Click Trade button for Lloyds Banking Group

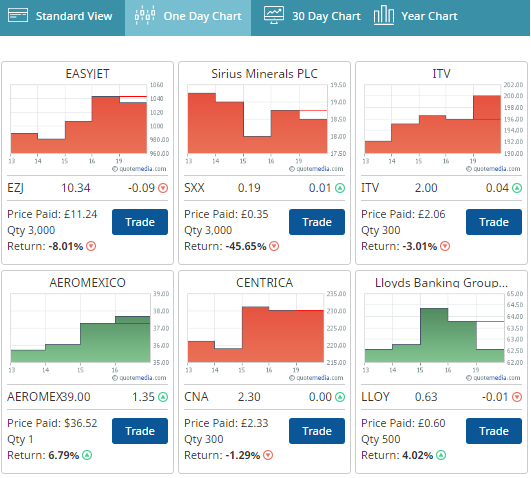click(494, 431)
